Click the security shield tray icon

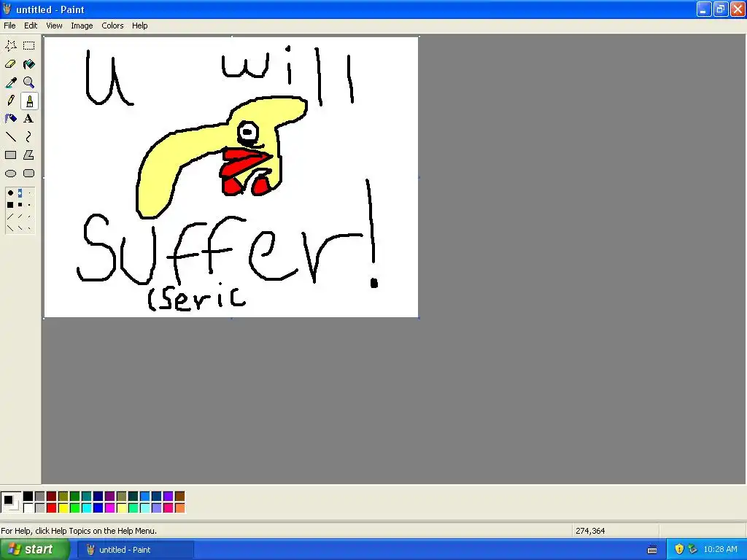coord(679,550)
